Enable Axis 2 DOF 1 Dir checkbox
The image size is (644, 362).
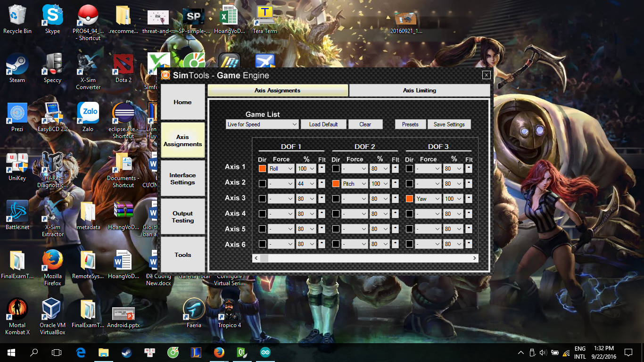tap(262, 183)
